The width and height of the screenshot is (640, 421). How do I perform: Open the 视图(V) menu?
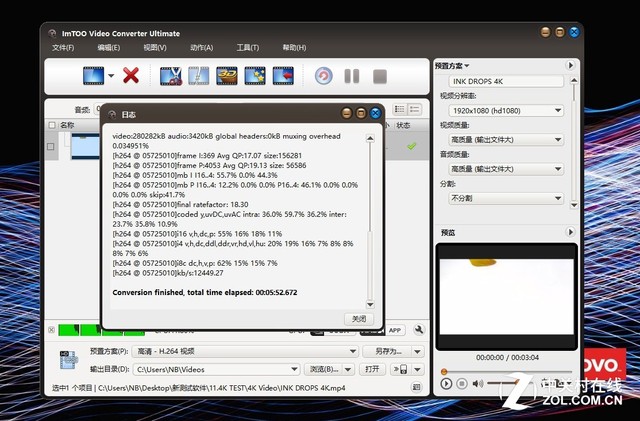coord(155,47)
